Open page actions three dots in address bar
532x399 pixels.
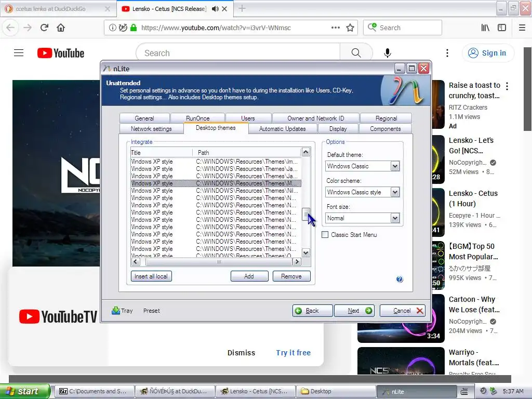click(x=336, y=28)
